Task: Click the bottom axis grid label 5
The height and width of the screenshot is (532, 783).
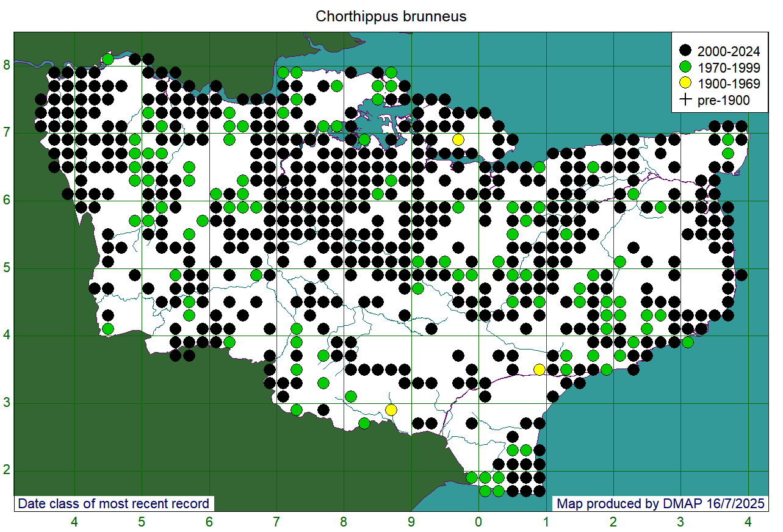Action: [142, 522]
